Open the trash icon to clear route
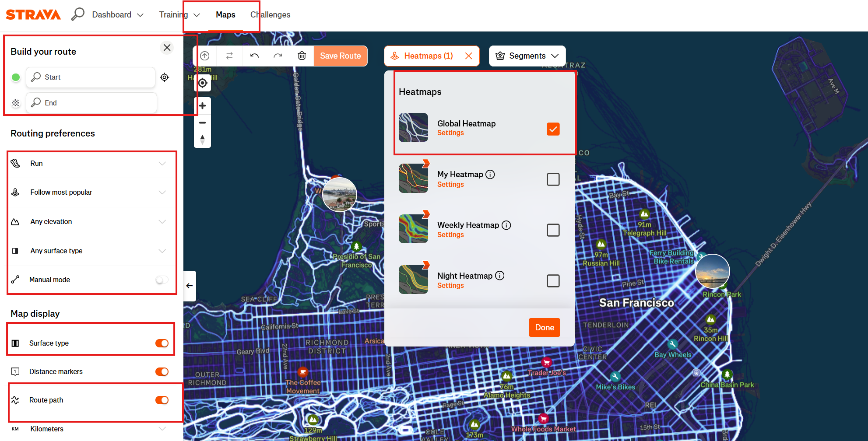The image size is (868, 441). 302,56
